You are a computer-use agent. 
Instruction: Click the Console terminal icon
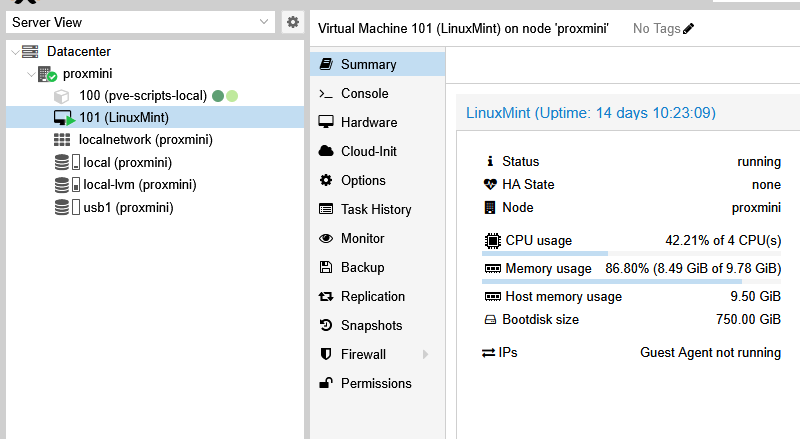[325, 94]
